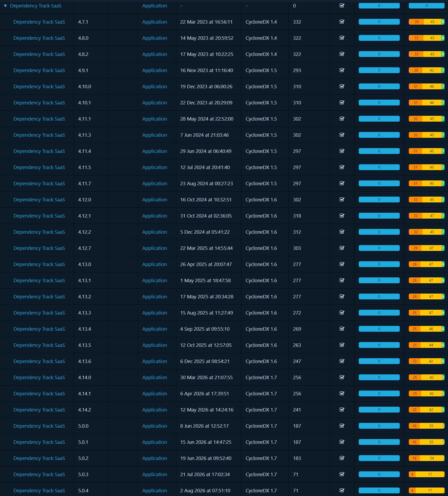The height and width of the screenshot is (496, 448).
Task: Click the active check icon for version 4.12.7
Action: (x=342, y=248)
